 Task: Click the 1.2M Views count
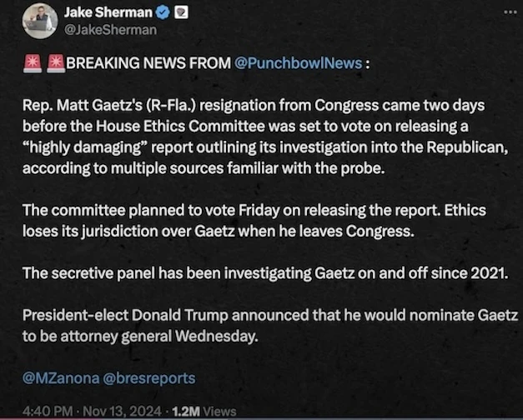coord(204,410)
